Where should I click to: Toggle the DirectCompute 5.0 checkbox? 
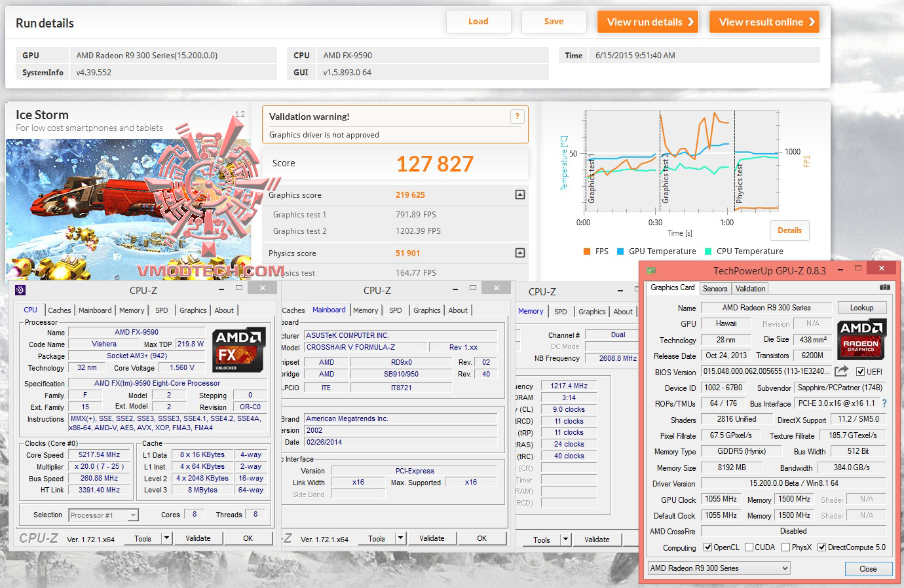821,547
